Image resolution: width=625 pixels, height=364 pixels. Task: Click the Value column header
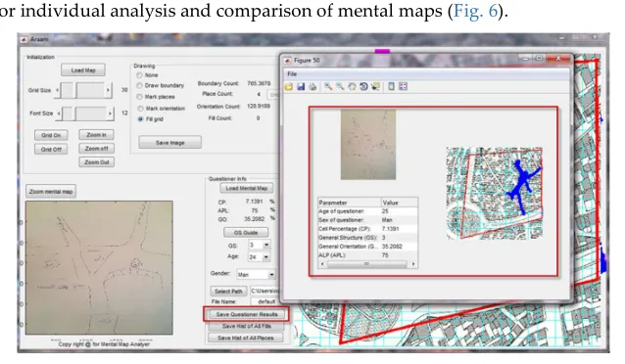400,203
